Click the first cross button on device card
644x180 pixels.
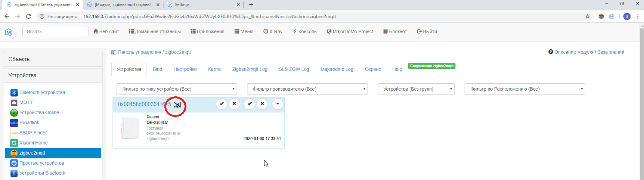coord(234,104)
